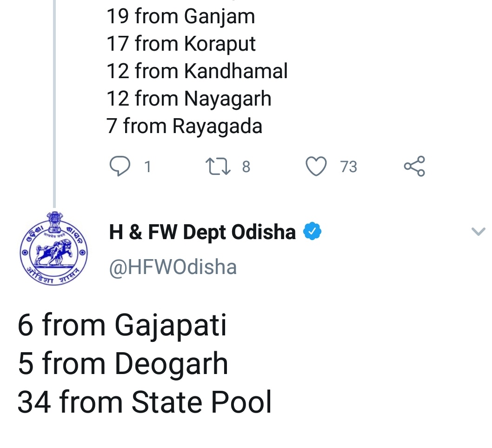Click the like count showing 73
The width and height of the screenshot is (492, 448).
coord(348,167)
